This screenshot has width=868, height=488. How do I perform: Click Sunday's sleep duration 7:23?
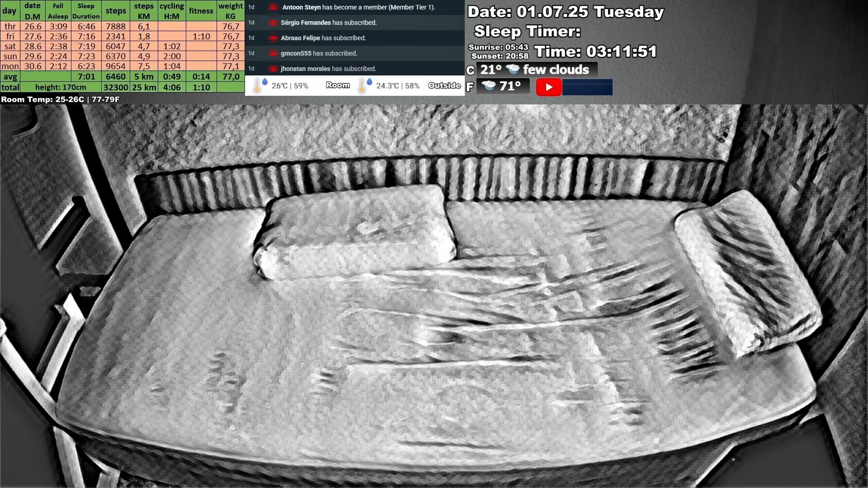(x=86, y=56)
